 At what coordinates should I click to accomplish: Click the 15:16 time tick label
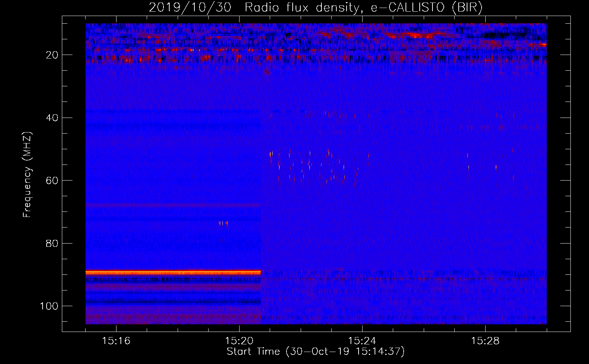coord(116,341)
